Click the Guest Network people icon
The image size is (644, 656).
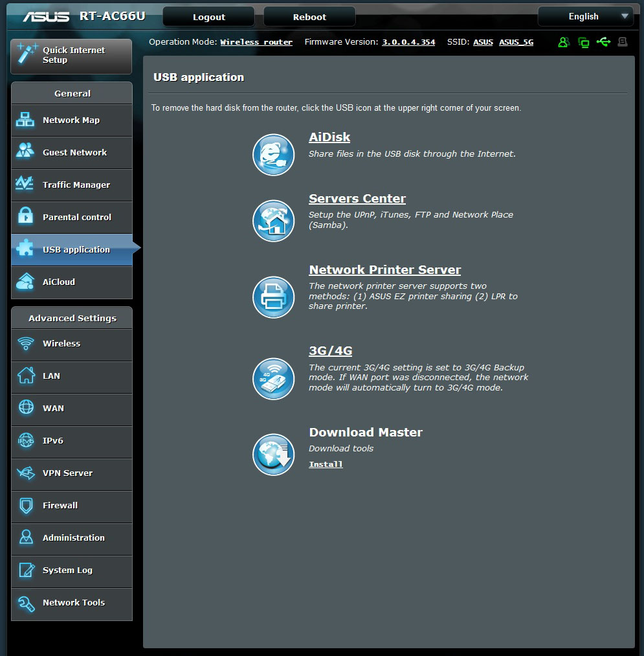25,151
